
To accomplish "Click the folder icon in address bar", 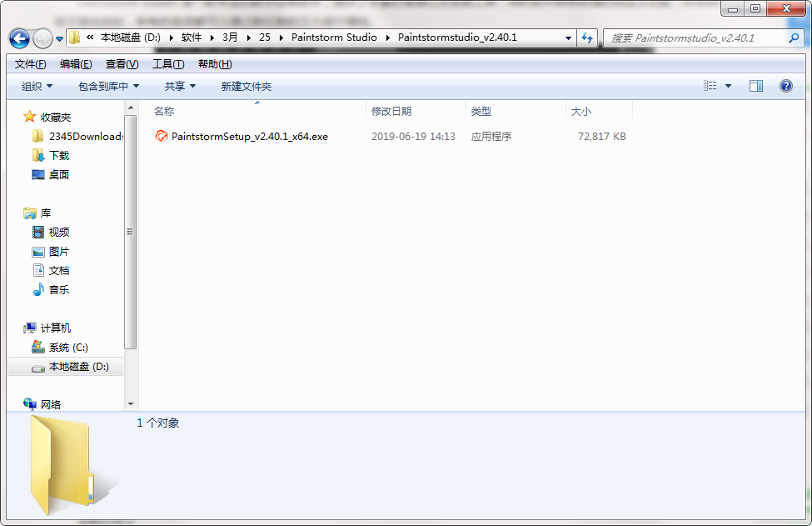I will pyautogui.click(x=75, y=38).
